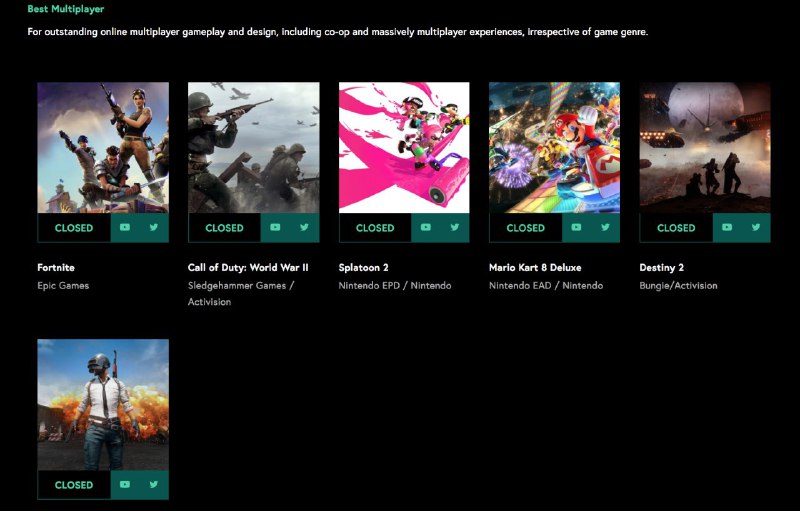Click CLOSED button under Call of Duty artwork

[x=224, y=228]
